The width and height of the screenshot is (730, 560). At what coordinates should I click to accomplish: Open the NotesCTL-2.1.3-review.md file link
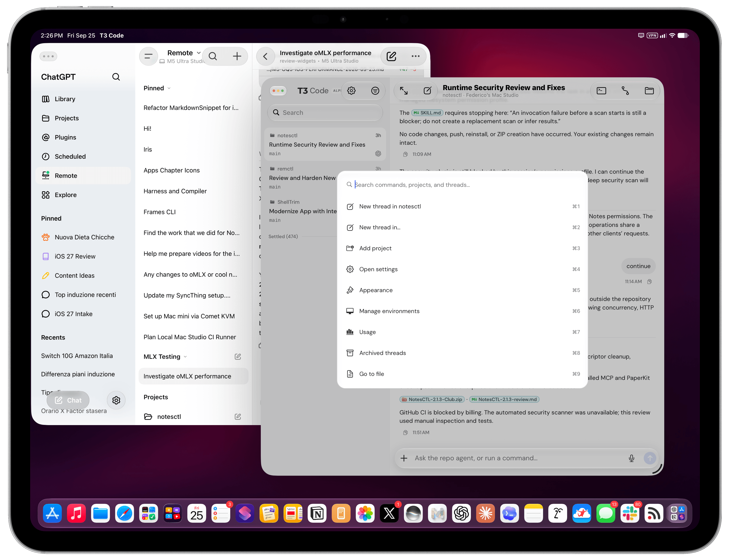pos(504,399)
